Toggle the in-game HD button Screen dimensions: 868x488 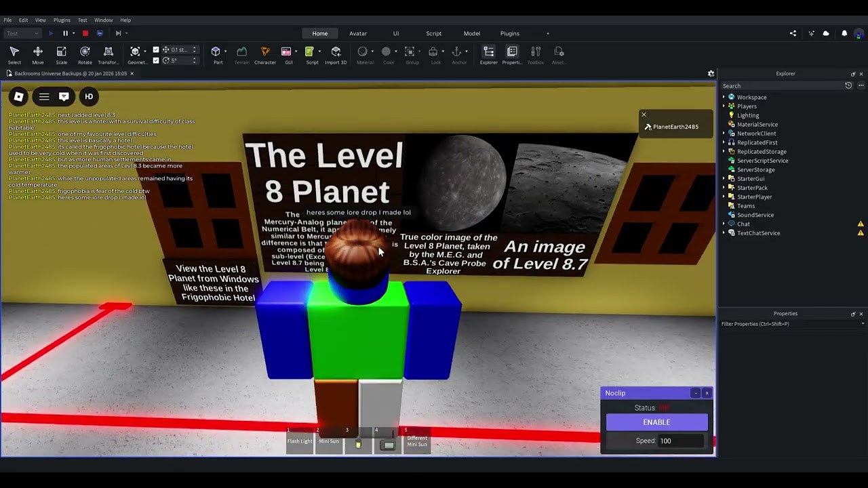pyautogui.click(x=88, y=97)
